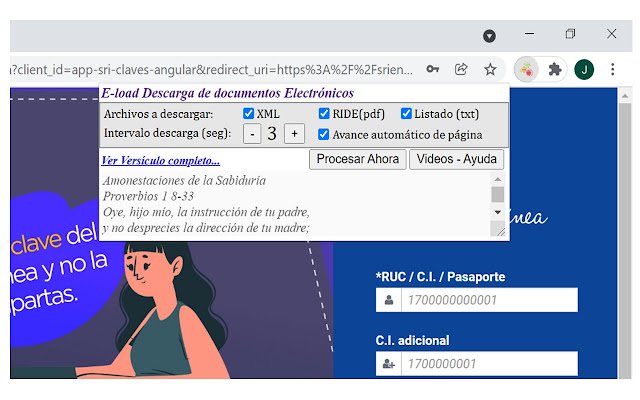Decrease download interval with minus button
The image size is (640, 400).
pos(252,134)
